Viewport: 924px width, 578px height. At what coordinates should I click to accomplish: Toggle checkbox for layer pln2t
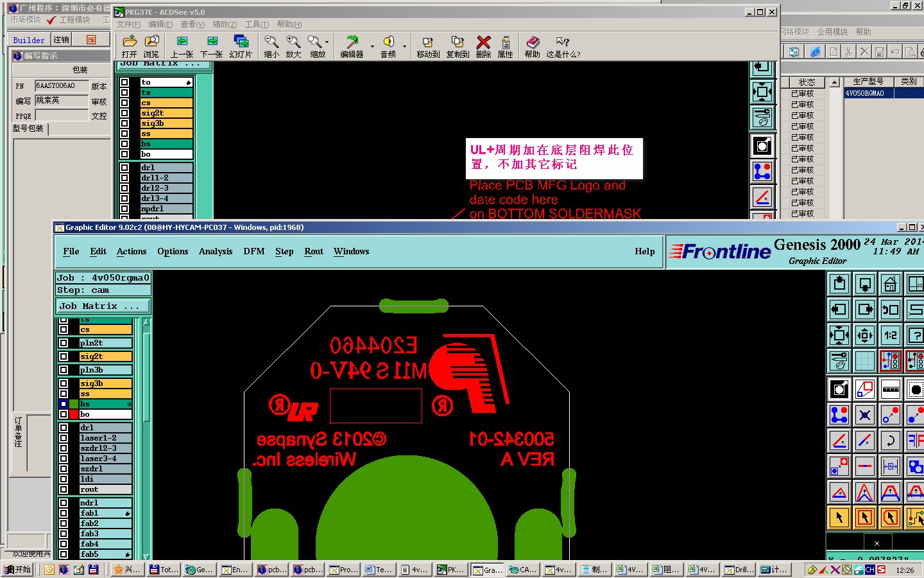pos(64,343)
